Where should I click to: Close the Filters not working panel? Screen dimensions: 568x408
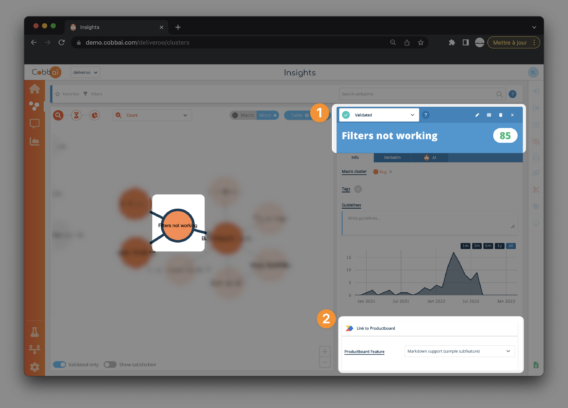[512, 115]
